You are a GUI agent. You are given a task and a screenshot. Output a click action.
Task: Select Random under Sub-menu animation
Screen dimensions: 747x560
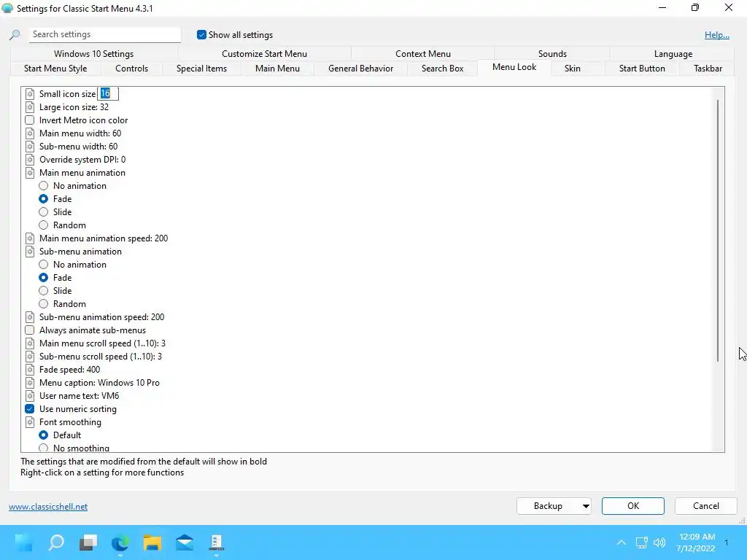click(43, 304)
